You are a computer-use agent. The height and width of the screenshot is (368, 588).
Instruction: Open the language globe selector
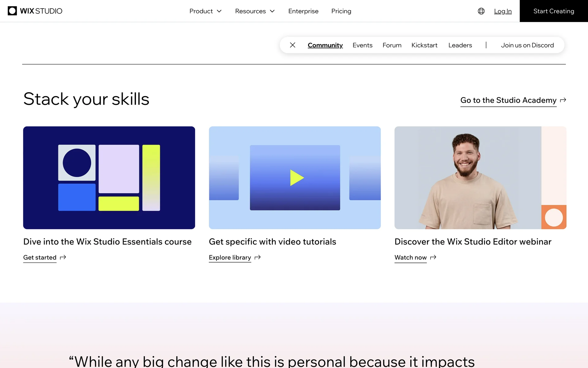(x=481, y=11)
